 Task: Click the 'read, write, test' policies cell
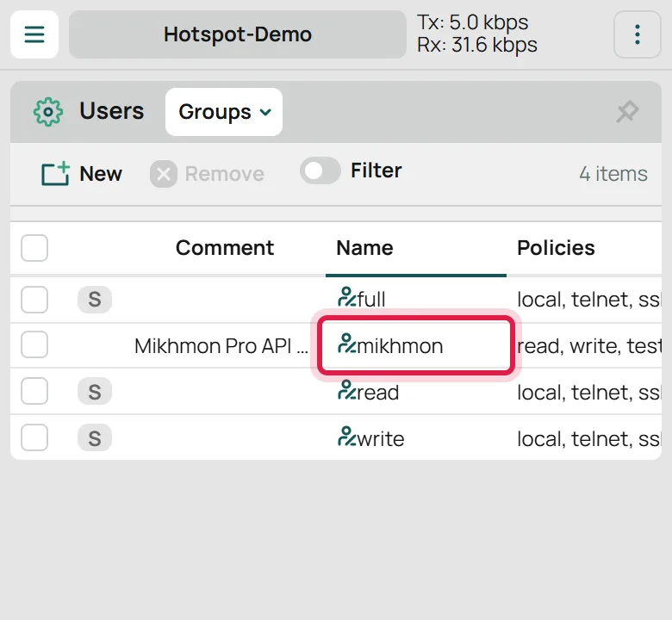pos(589,346)
